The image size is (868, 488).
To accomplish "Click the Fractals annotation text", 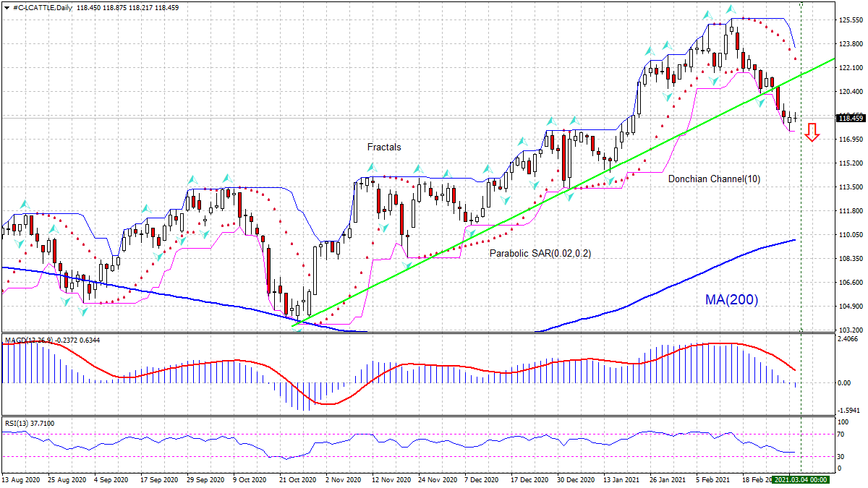I will point(383,147).
